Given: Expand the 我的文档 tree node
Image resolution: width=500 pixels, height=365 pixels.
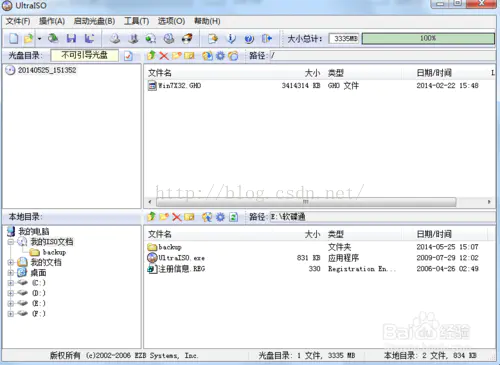Looking at the screenshot, I should (11, 263).
